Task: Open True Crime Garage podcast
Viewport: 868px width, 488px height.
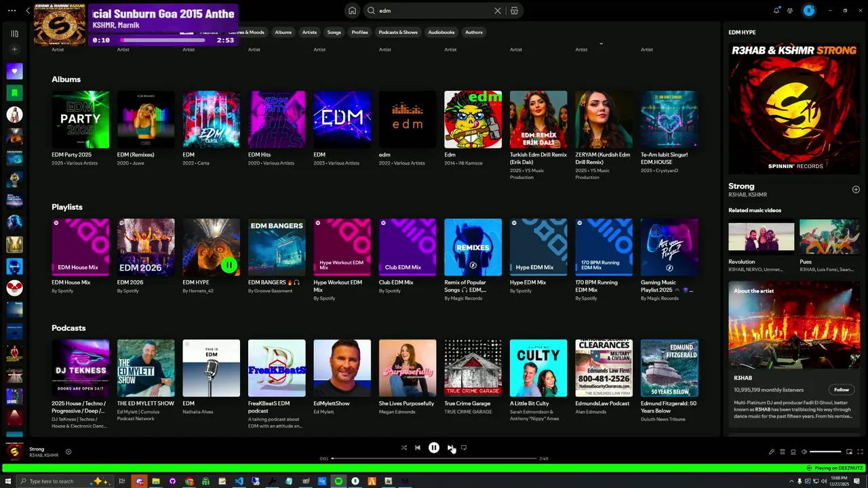Action: pyautogui.click(x=473, y=377)
